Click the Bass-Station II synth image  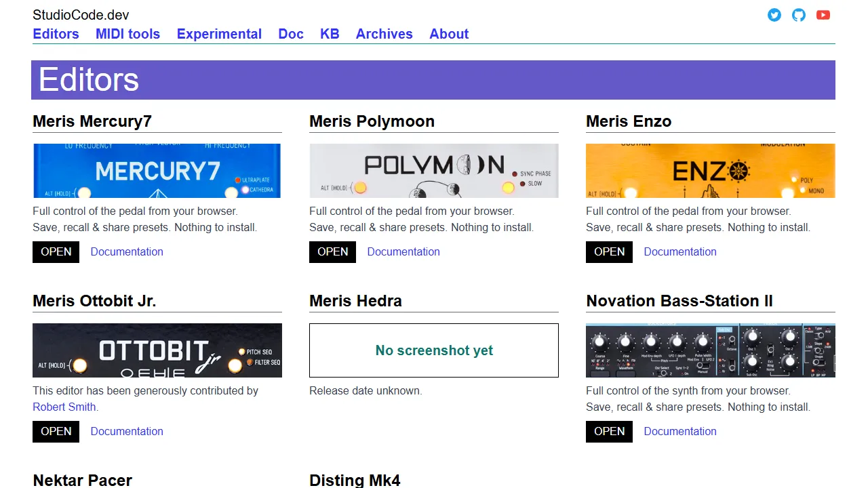pyautogui.click(x=710, y=350)
